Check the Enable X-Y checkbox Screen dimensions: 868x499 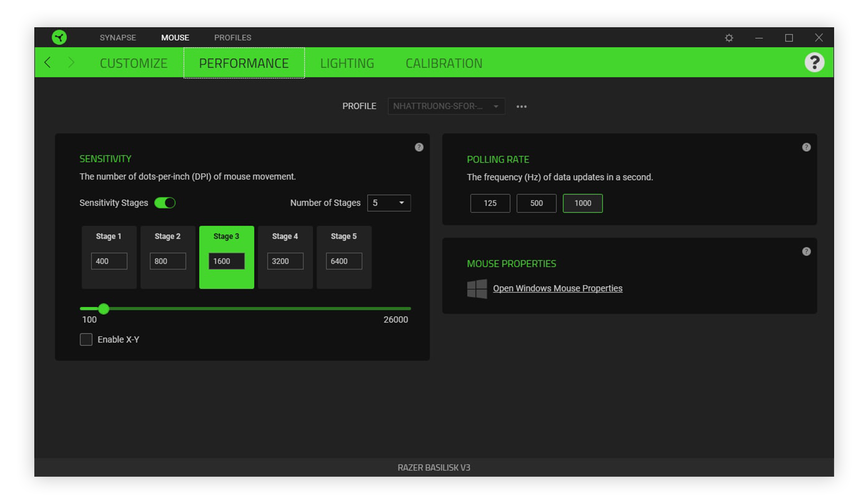pyautogui.click(x=86, y=340)
